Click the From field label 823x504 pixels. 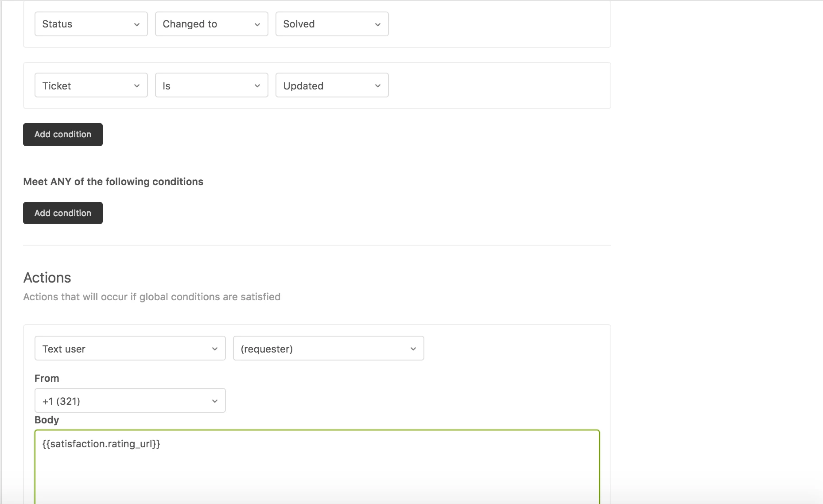point(47,378)
